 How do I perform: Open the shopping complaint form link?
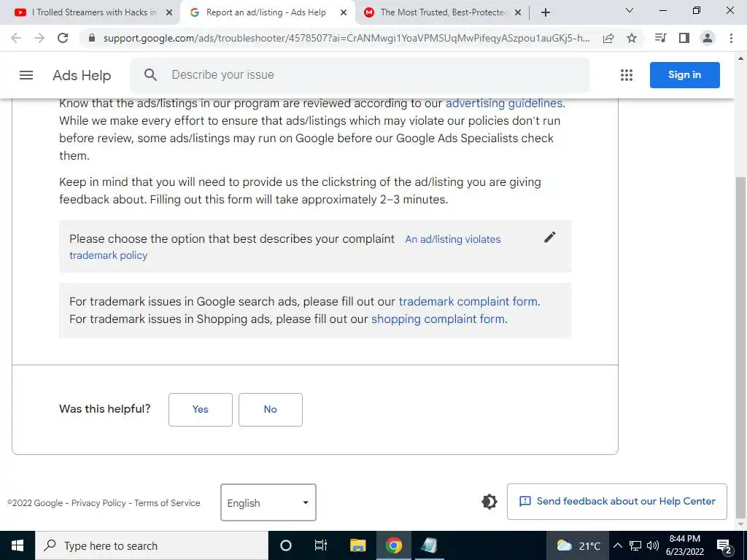(438, 319)
